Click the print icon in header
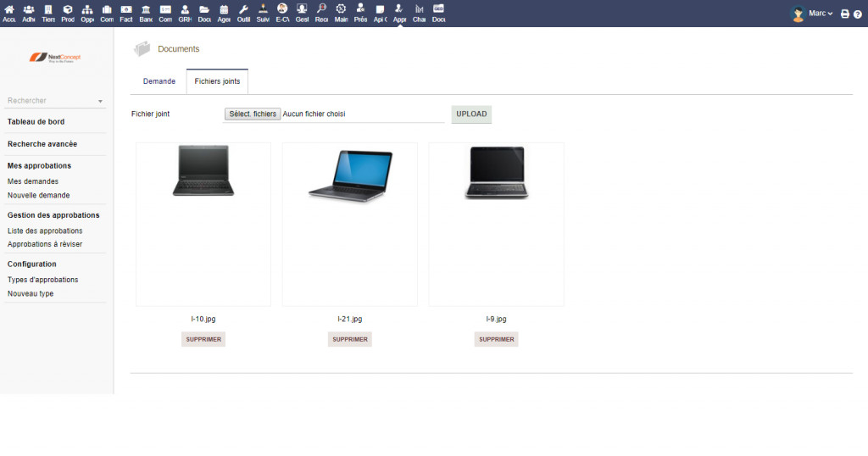 click(x=845, y=14)
